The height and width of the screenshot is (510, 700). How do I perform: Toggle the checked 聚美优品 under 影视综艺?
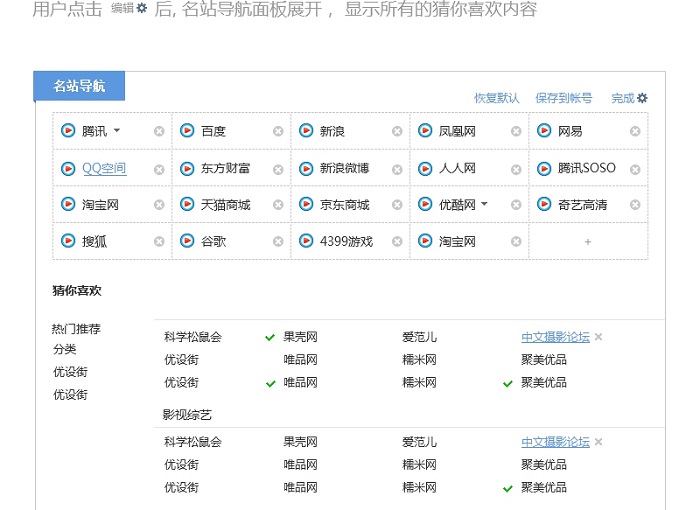[x=508, y=489]
